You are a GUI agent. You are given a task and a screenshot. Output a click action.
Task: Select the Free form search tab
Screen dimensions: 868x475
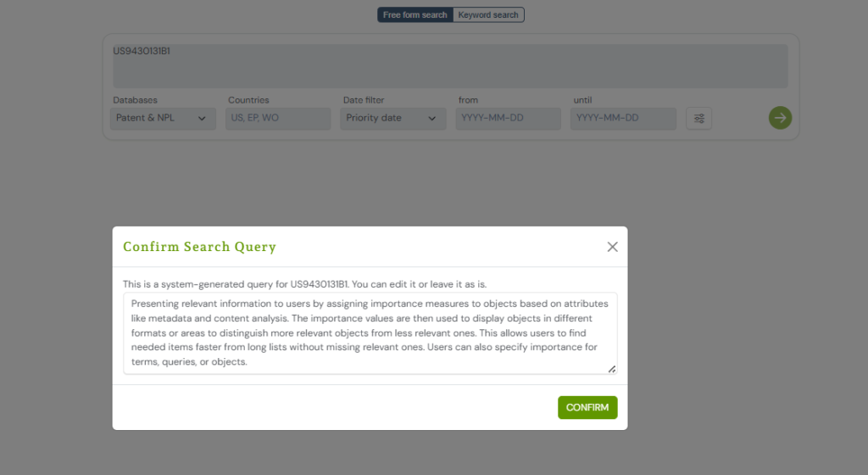(x=415, y=15)
